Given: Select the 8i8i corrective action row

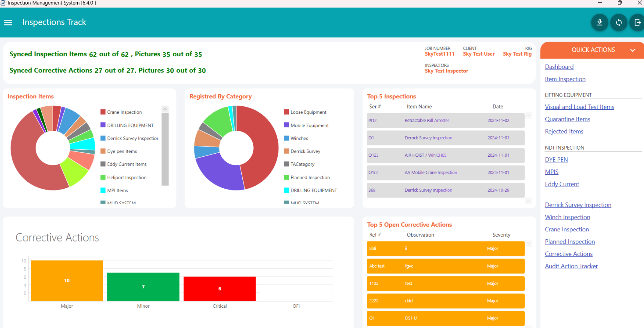Looking at the screenshot, I should coord(445,249).
